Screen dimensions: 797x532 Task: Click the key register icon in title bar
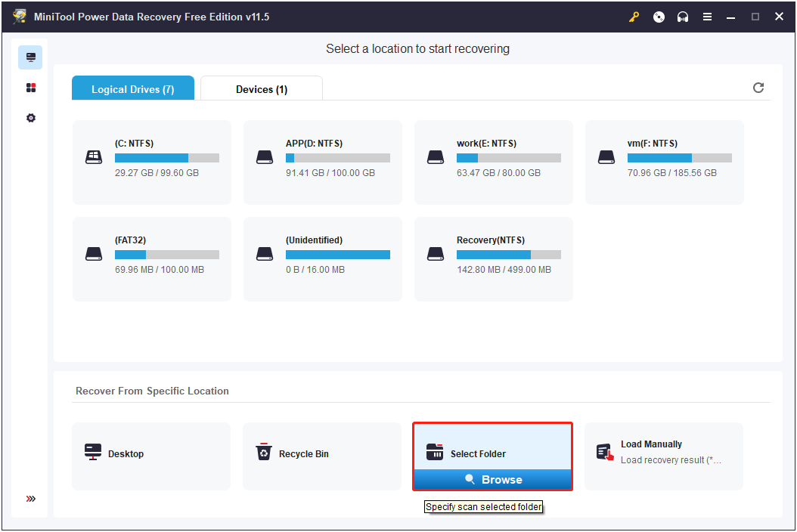click(634, 17)
